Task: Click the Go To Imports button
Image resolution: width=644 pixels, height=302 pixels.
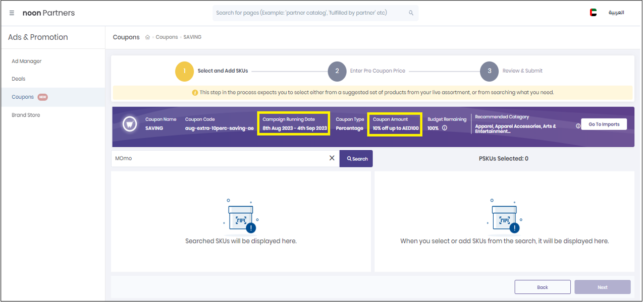Action: pyautogui.click(x=604, y=124)
